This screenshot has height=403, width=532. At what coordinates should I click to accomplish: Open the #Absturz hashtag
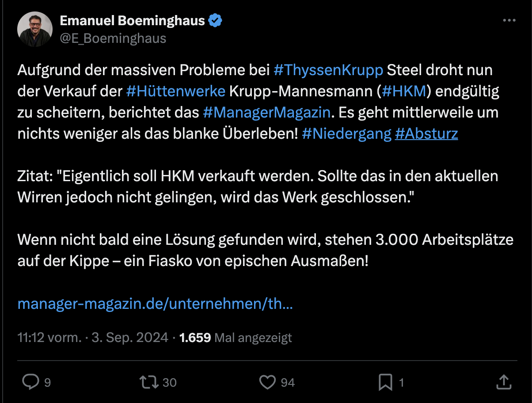pos(426,133)
